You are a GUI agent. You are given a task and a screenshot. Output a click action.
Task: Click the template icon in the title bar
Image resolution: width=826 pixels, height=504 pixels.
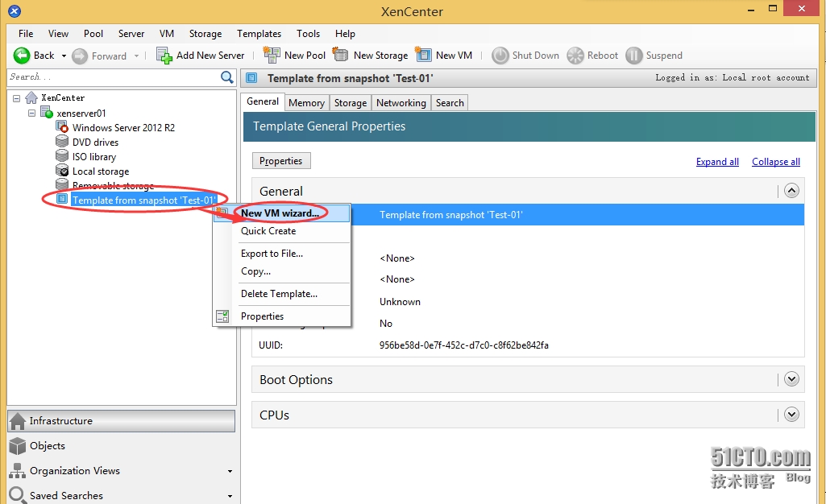(251, 78)
